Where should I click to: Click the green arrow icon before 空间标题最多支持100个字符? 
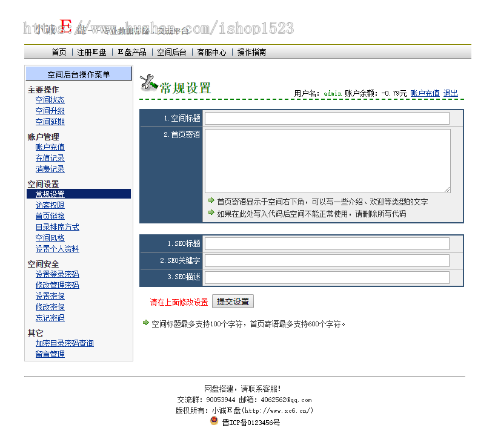146,323
